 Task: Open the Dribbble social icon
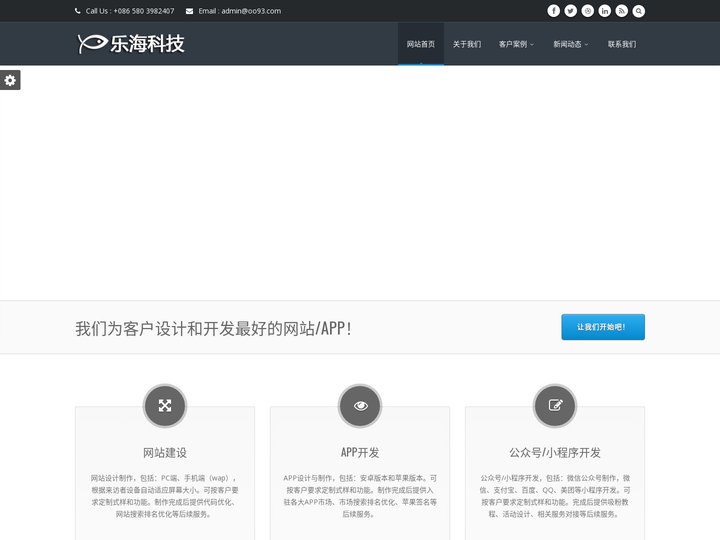[587, 11]
